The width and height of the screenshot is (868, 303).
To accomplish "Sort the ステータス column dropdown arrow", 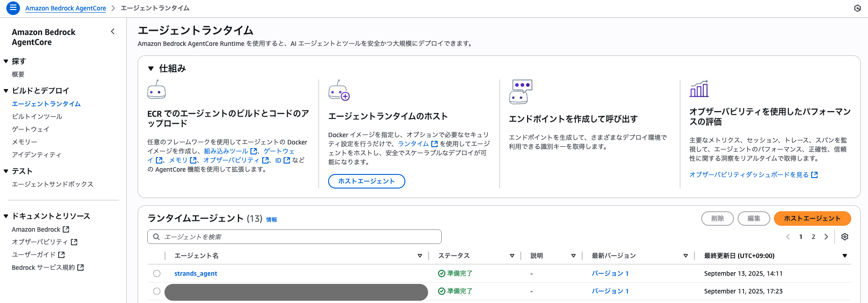I will (512, 256).
